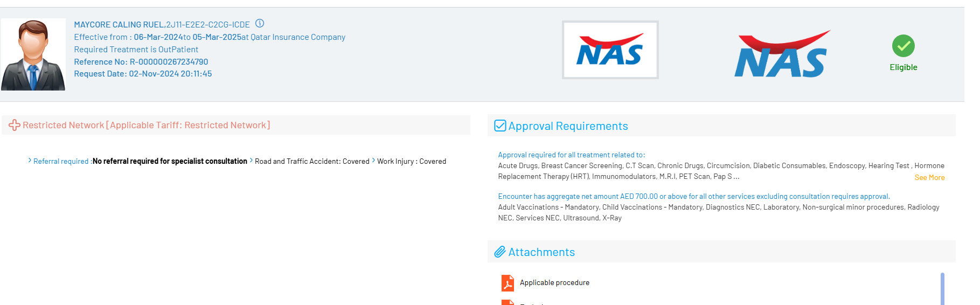Viewport: 980px width, 305px height.
Task: Click the Approval Requirements checkbox icon
Action: pyautogui.click(x=500, y=126)
